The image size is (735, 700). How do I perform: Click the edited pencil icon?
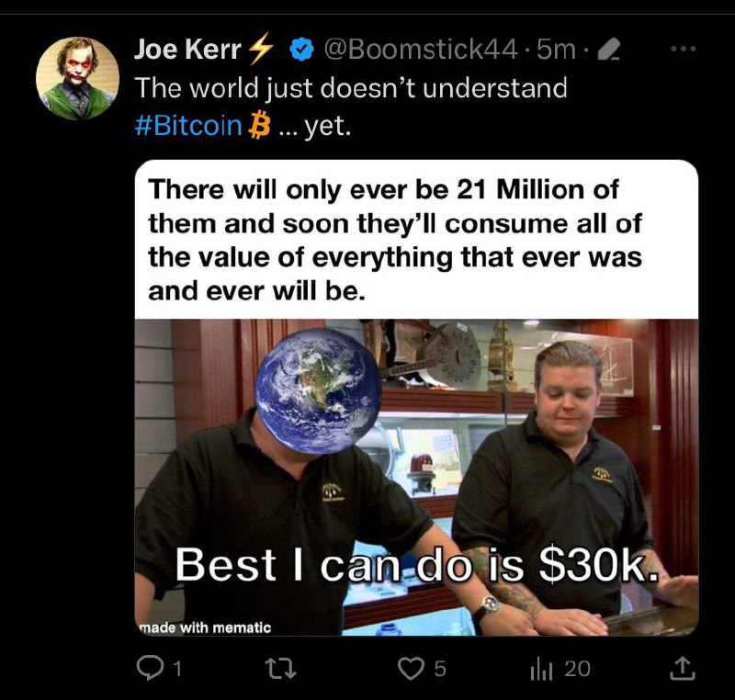tap(610, 50)
